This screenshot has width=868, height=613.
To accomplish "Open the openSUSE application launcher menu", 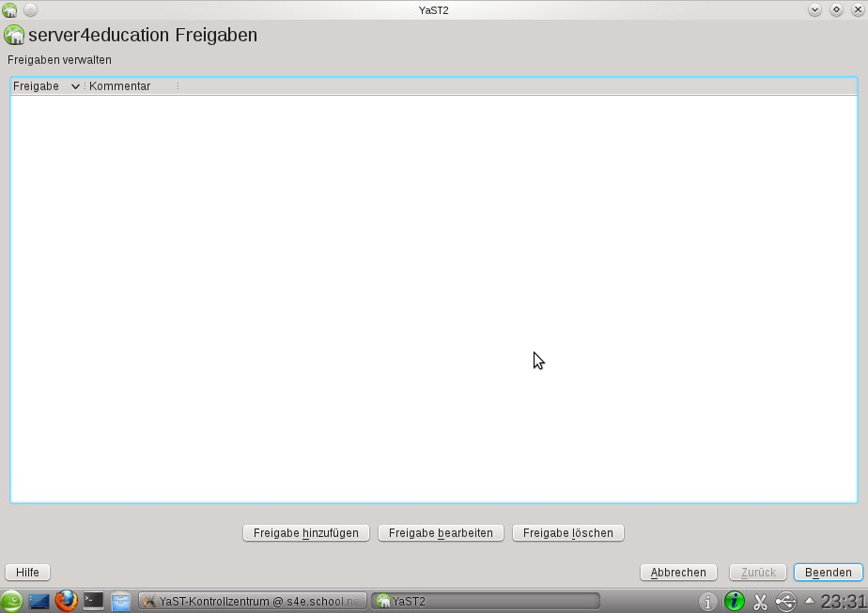I will [x=11, y=601].
